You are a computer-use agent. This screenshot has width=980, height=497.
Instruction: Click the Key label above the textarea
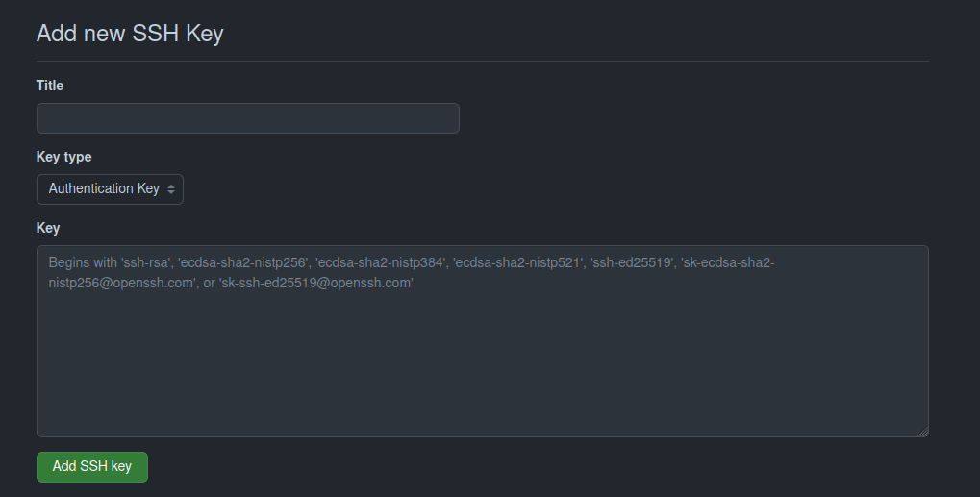click(48, 228)
